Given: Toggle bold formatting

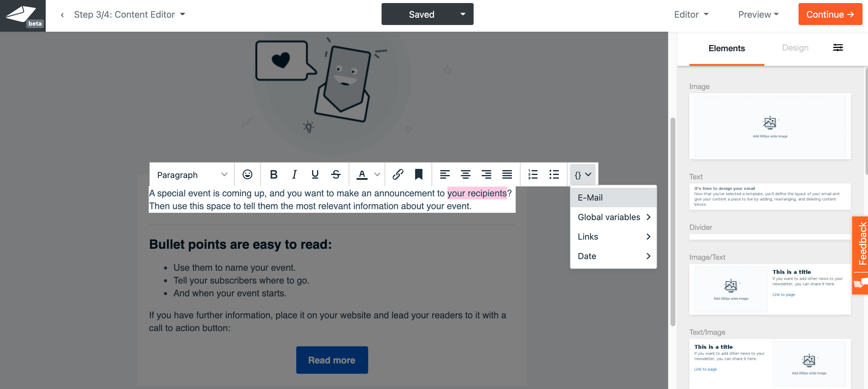Looking at the screenshot, I should [x=273, y=175].
